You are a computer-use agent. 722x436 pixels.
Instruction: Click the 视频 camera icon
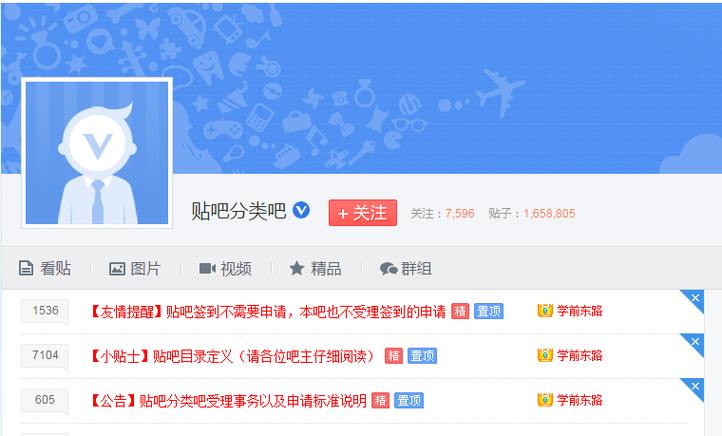[x=207, y=268]
